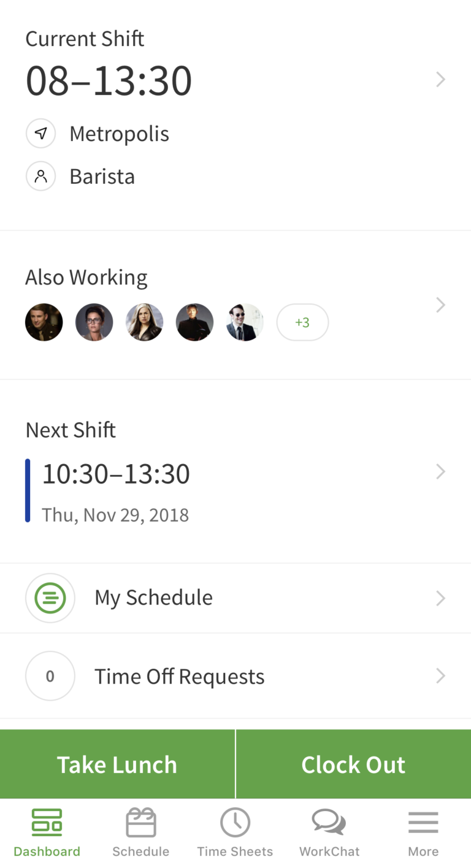Screen dimensions: 471x868
Task: Tap the Time Sheets clock icon
Action: click(x=235, y=821)
